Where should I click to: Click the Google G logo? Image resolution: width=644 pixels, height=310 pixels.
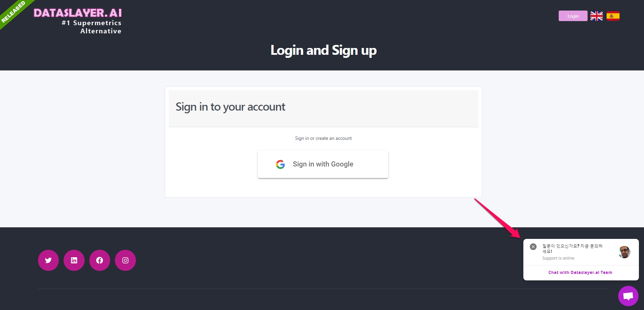tap(280, 164)
